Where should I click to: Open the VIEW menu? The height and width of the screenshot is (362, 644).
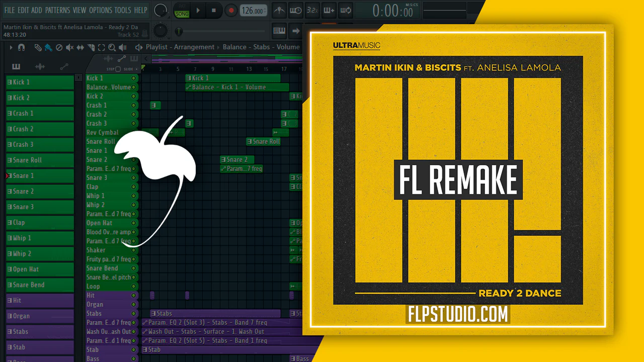click(79, 10)
